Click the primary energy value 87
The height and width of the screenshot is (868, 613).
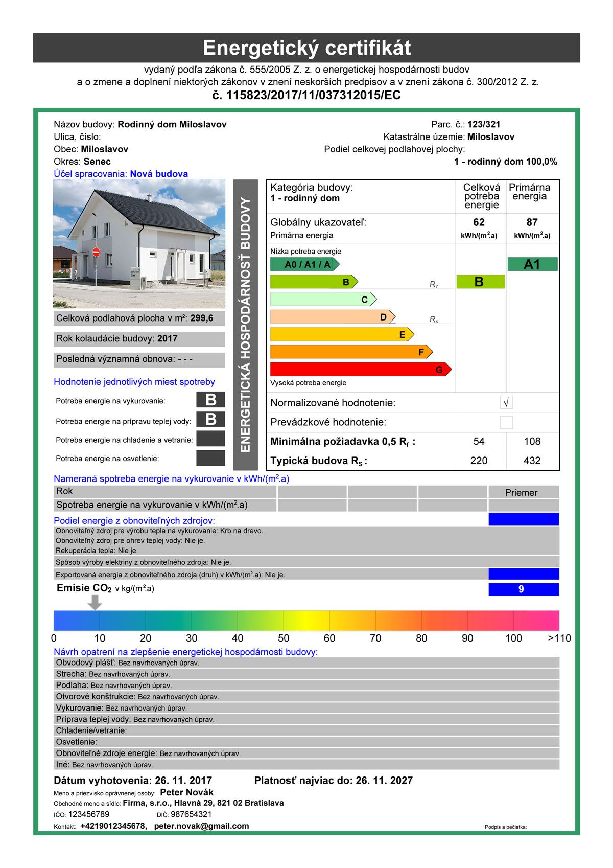(x=532, y=222)
